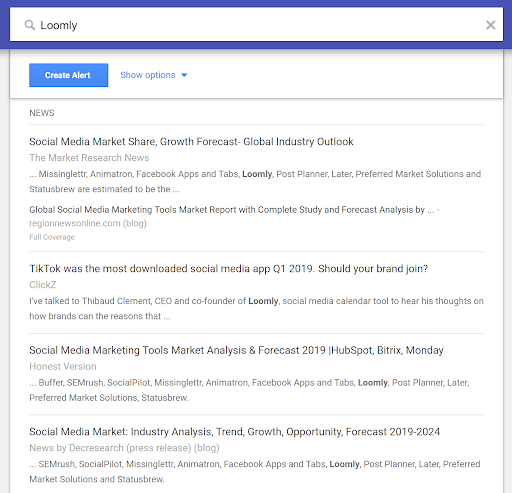This screenshot has height=493, width=512.
Task: Expand Show options dropdown
Action: point(154,75)
